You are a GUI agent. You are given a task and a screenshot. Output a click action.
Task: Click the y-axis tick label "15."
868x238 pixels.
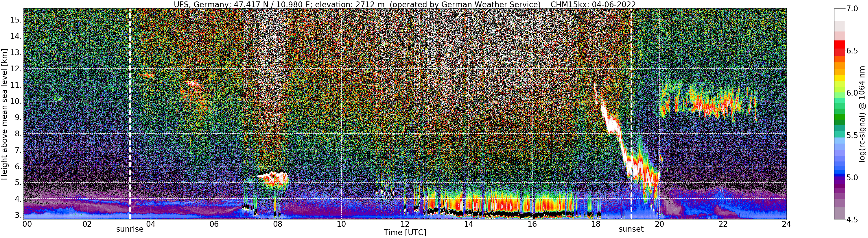[x=16, y=20]
